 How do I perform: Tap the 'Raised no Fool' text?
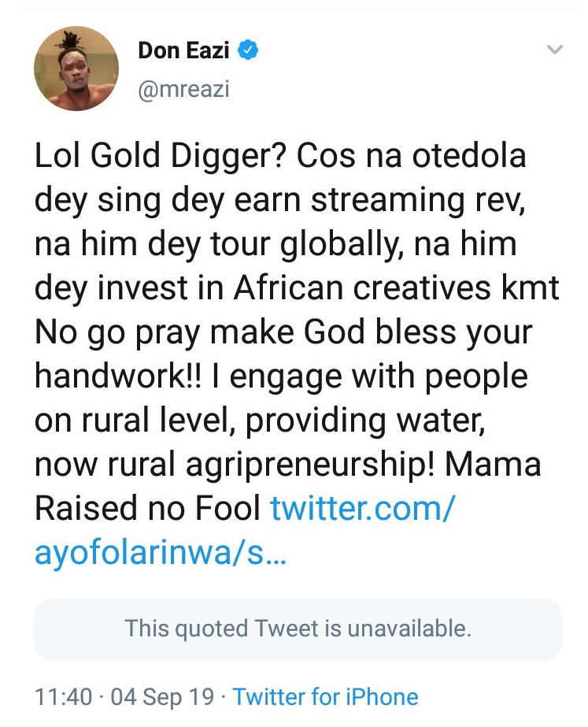147,510
